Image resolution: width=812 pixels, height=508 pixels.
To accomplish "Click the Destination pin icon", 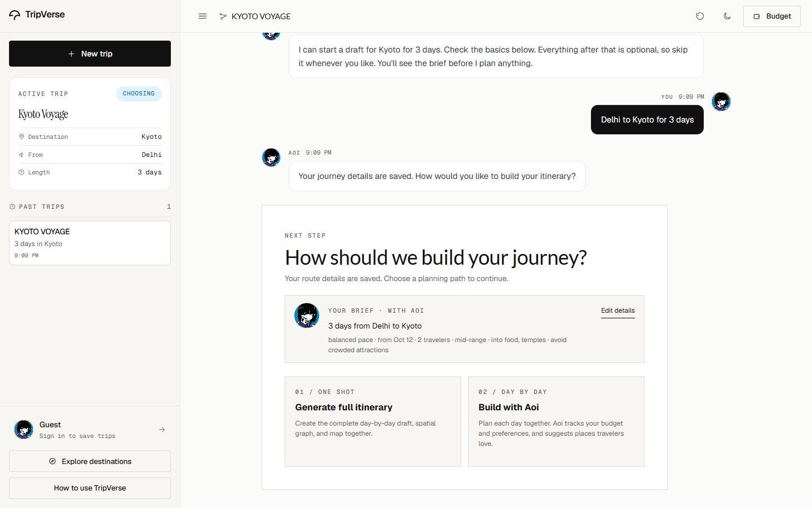I will [x=21, y=137].
